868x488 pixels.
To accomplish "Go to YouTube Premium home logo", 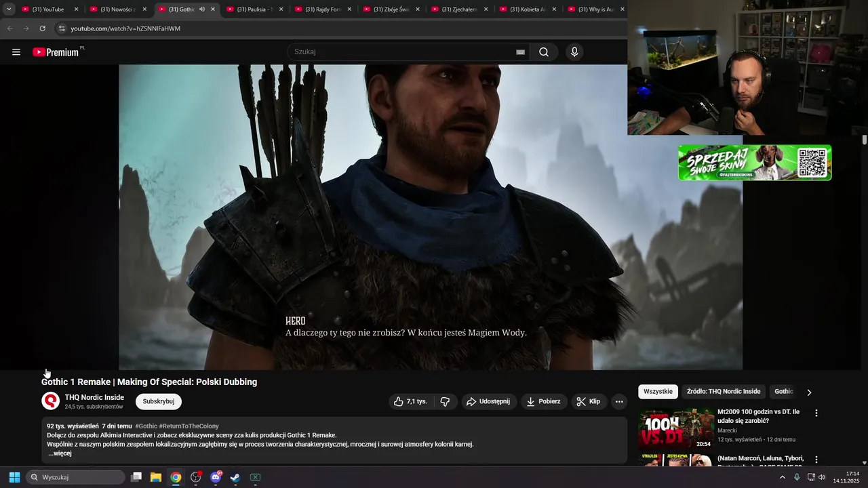I will (x=57, y=52).
